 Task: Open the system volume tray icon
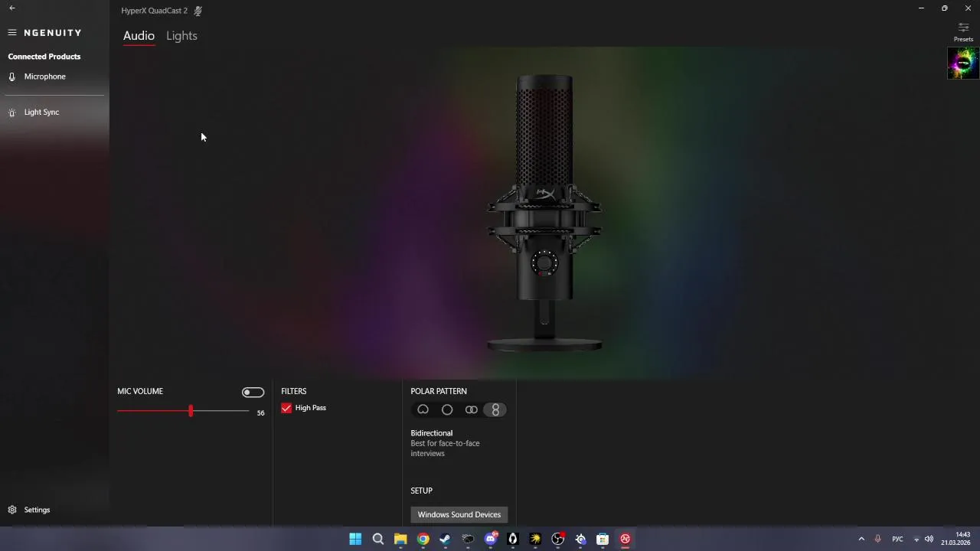point(929,539)
